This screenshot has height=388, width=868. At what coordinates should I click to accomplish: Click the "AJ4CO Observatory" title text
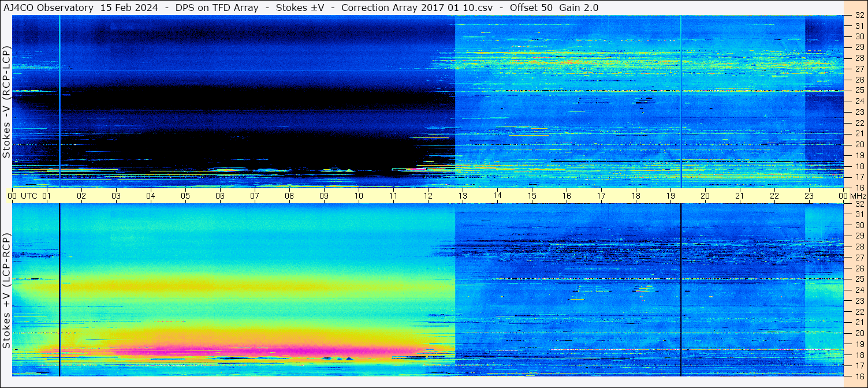pos(49,8)
